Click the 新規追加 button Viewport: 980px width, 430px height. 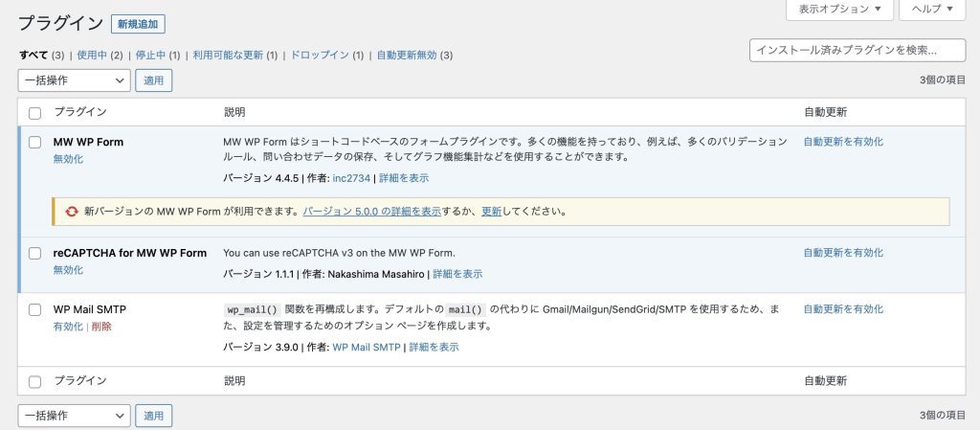click(138, 24)
